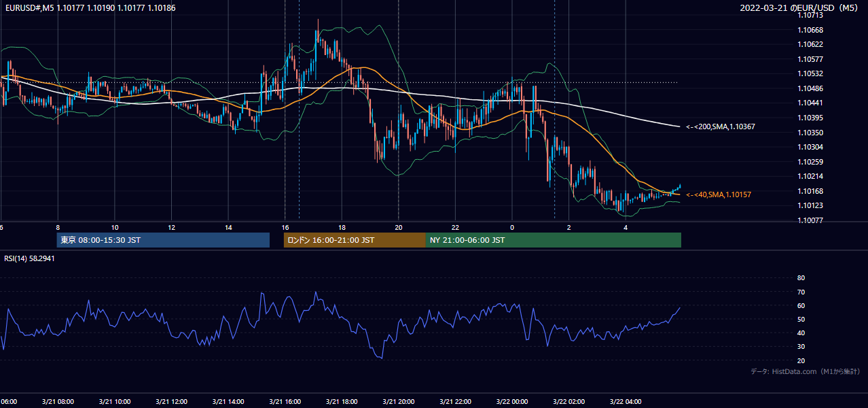Screen dimensions: 868x408
Task: Click the 3/21 20:00 date label
Action: pos(398,402)
